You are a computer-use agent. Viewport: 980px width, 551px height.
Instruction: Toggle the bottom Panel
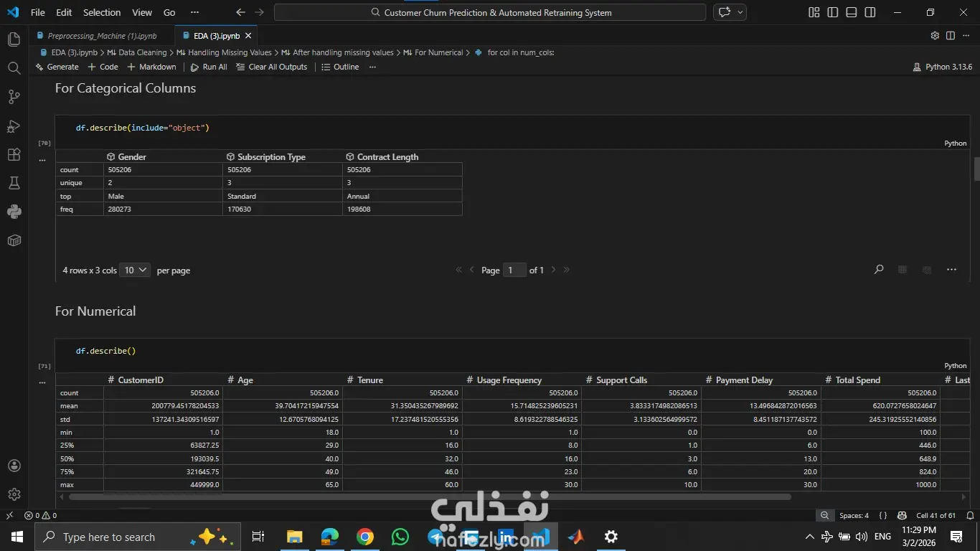coord(851,12)
